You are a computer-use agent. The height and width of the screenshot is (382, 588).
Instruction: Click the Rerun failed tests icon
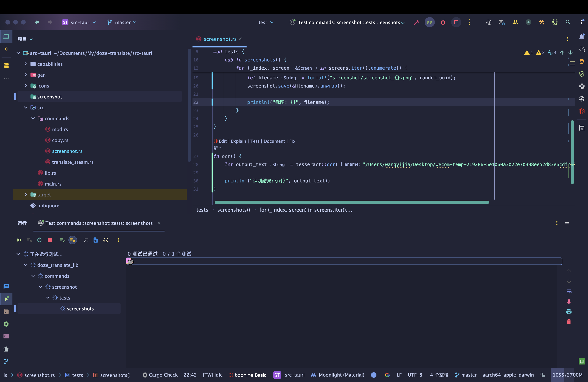coord(29,240)
